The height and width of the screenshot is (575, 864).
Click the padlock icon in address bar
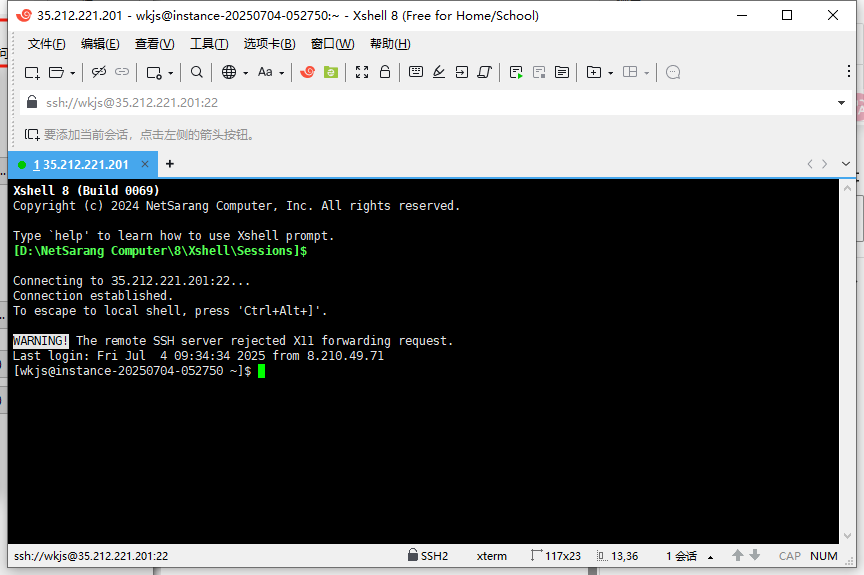pyautogui.click(x=32, y=102)
